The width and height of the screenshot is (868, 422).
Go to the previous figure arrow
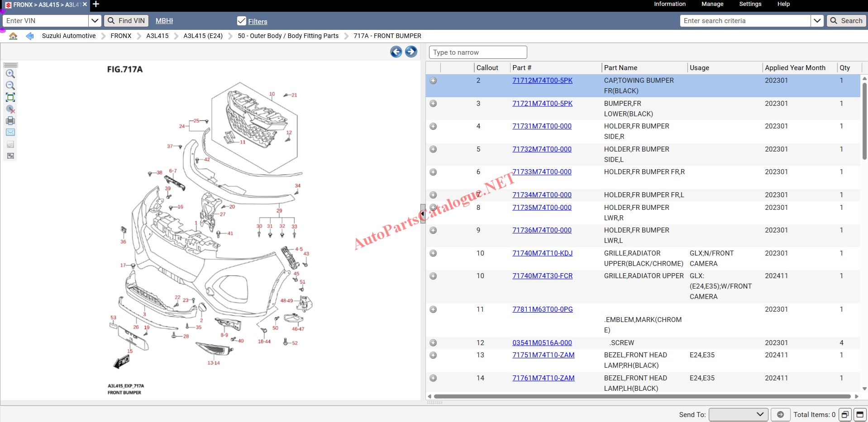[396, 52]
